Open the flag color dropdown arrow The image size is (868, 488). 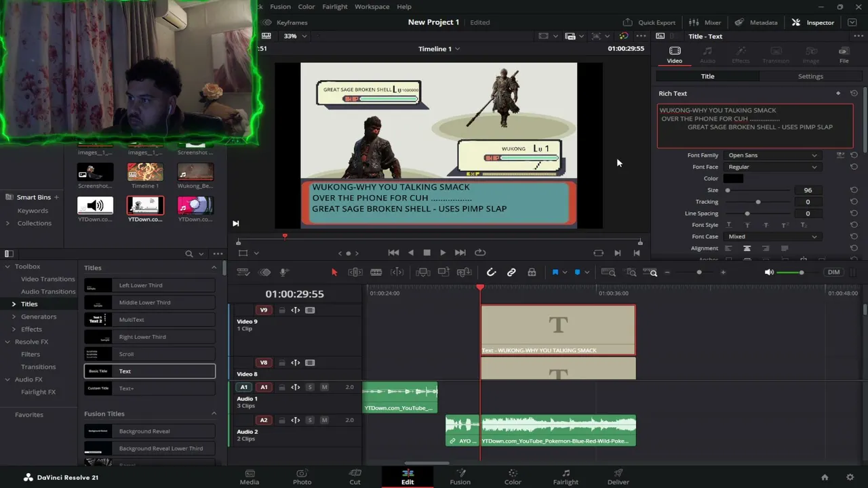pos(564,272)
